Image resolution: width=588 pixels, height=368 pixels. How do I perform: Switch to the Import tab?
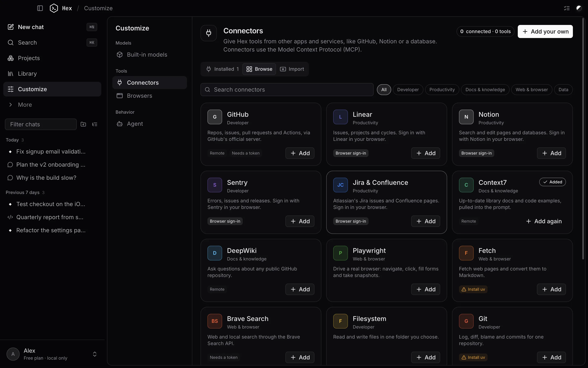coord(292,69)
